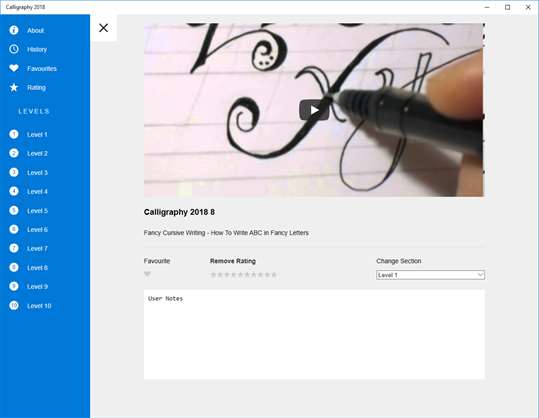
Task: Toggle the Favourite heart under Favourite label
Action: 147,274
